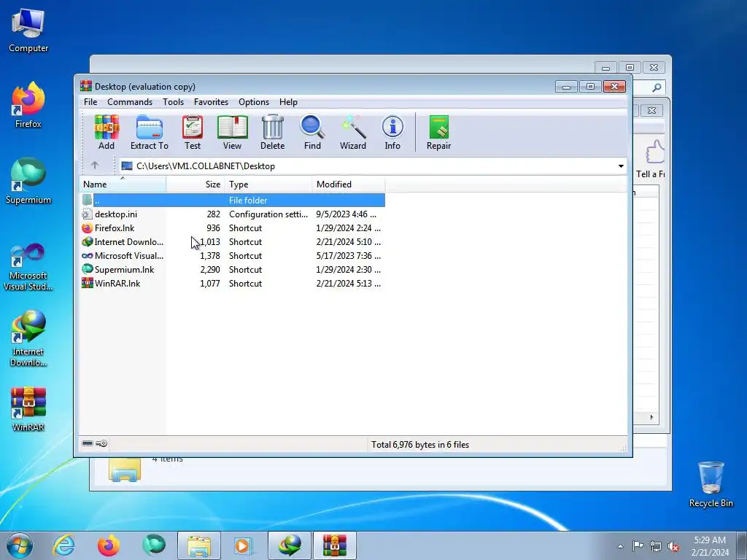Click the key password icon in status bar
This screenshot has height=560, width=747.
tap(101, 443)
